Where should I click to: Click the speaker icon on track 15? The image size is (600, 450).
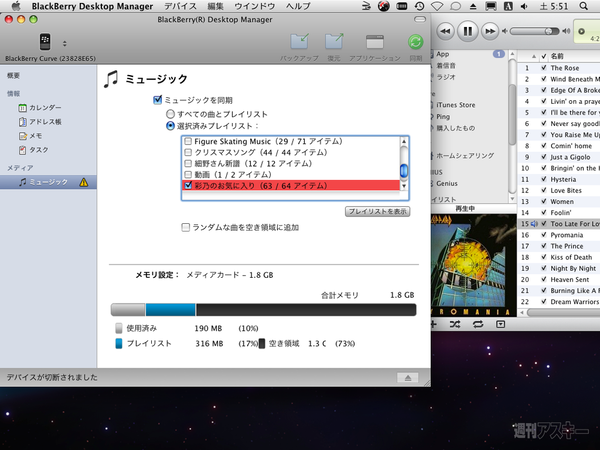534,224
